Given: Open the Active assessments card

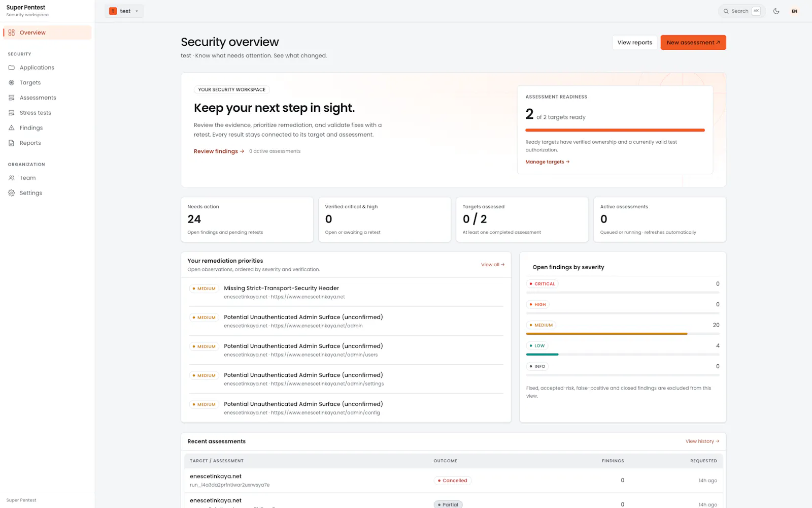Looking at the screenshot, I should (x=660, y=219).
